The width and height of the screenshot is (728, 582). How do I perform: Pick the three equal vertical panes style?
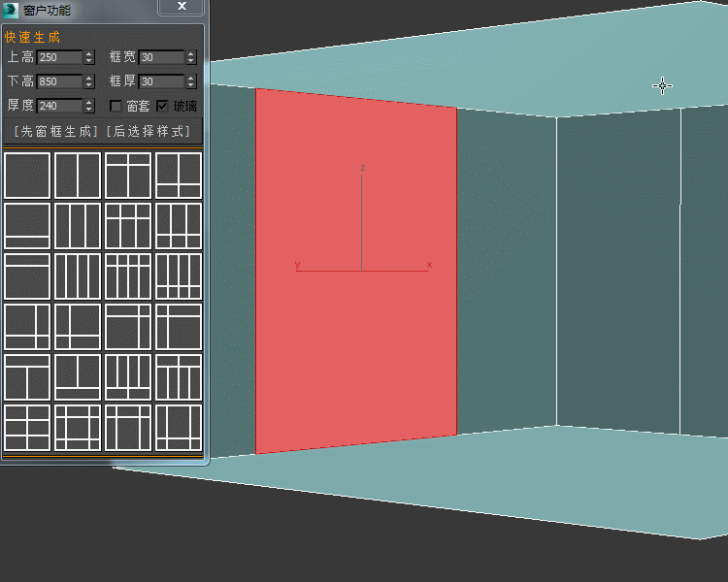[x=78, y=226]
